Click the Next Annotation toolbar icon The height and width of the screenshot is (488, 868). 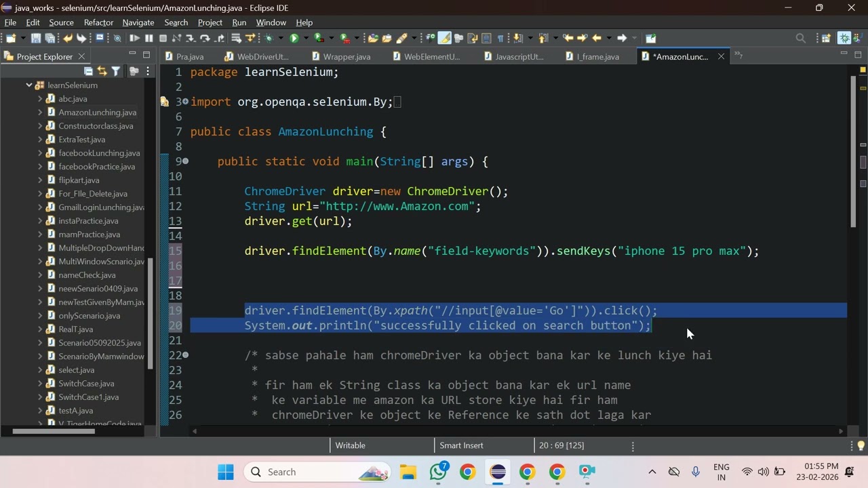517,38
